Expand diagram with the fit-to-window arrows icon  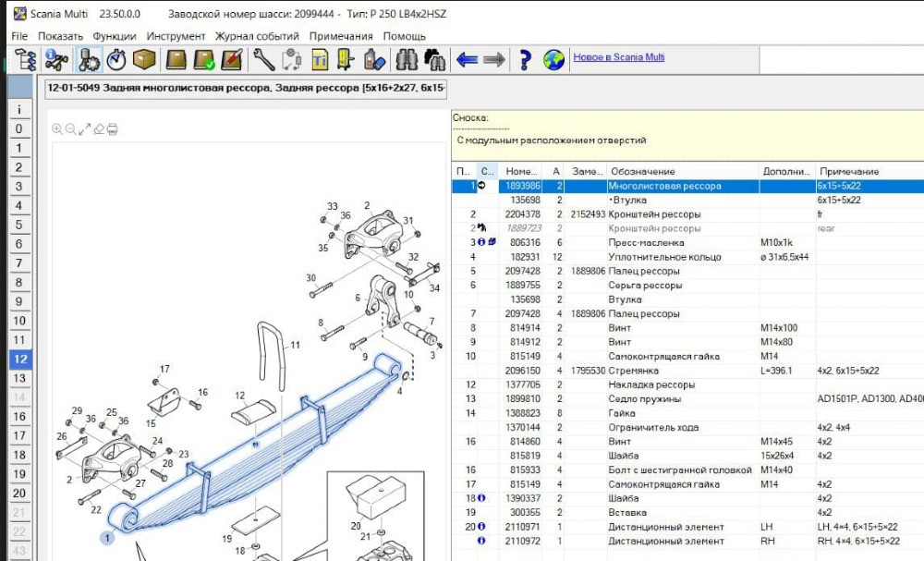click(84, 129)
